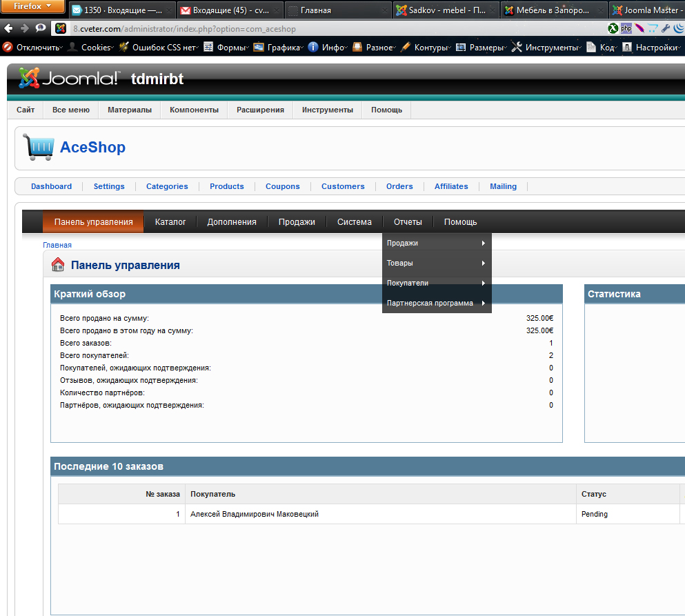Open the Каталог menu in the dark navbar
The width and height of the screenshot is (685, 616).
click(x=170, y=221)
